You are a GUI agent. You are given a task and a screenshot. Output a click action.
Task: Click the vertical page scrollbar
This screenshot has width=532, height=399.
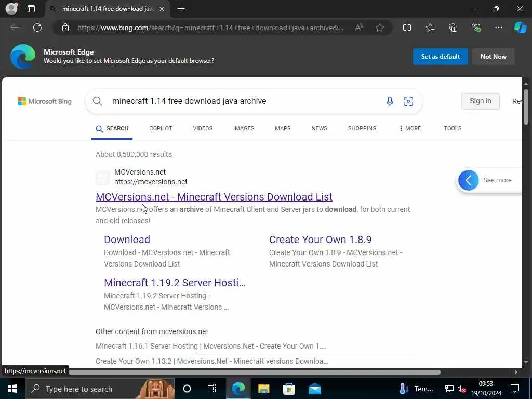click(526, 107)
